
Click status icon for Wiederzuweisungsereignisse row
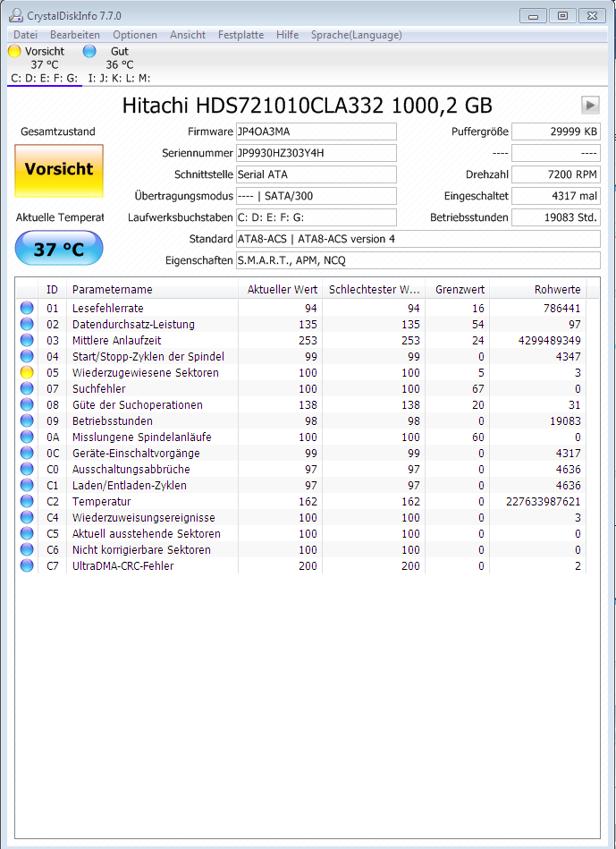tap(27, 518)
